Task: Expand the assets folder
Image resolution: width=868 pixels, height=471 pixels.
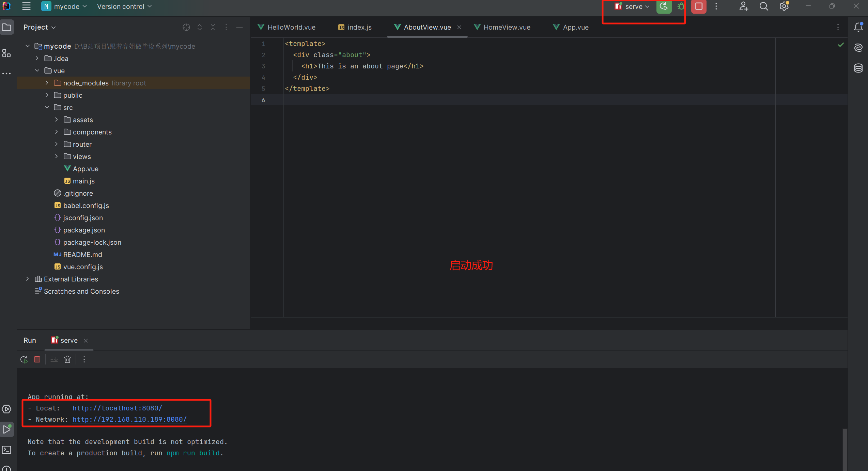Action: pyautogui.click(x=56, y=119)
